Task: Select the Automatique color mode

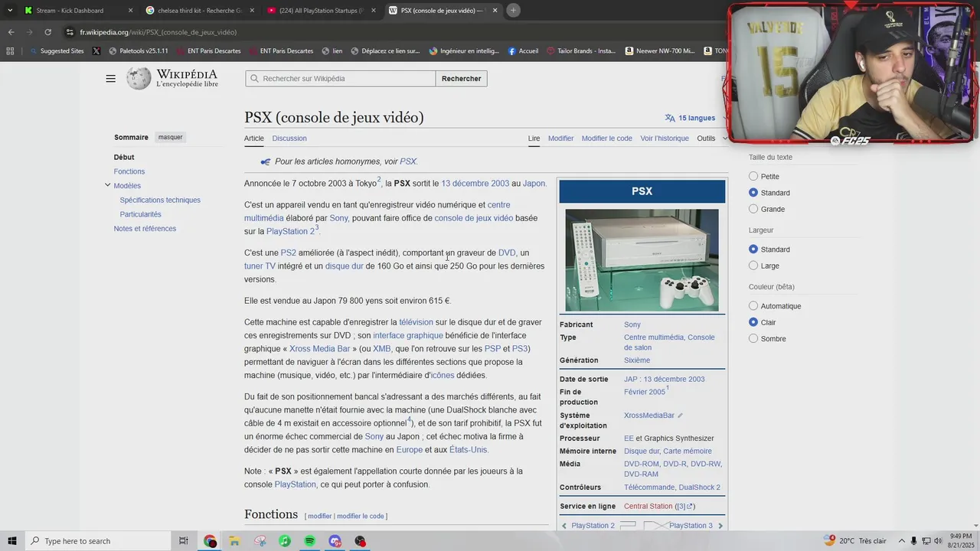Action: (x=753, y=306)
